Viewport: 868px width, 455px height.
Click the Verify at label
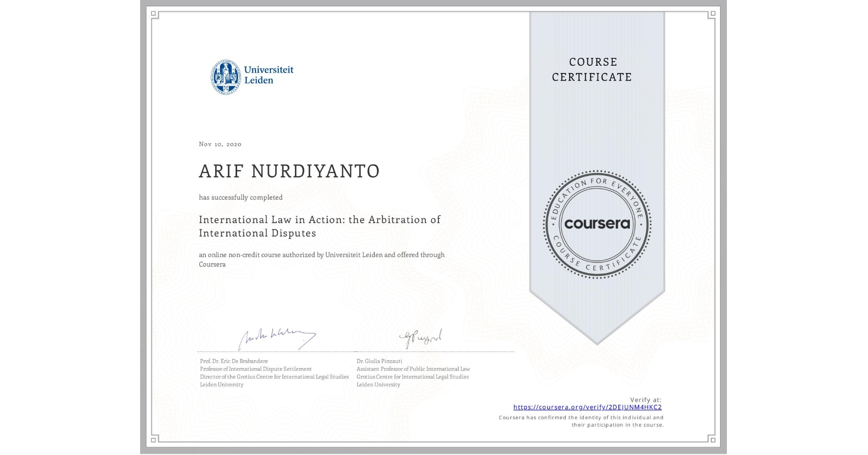pyautogui.click(x=646, y=399)
